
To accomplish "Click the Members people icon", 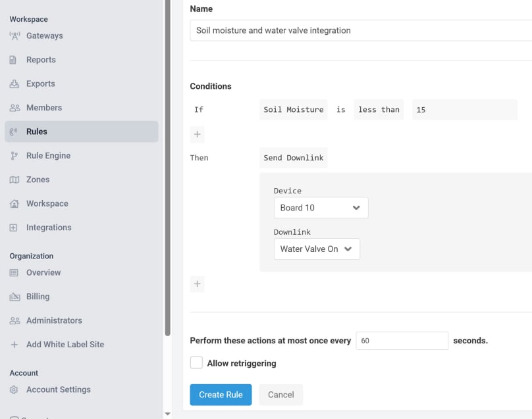I will pos(14,108).
